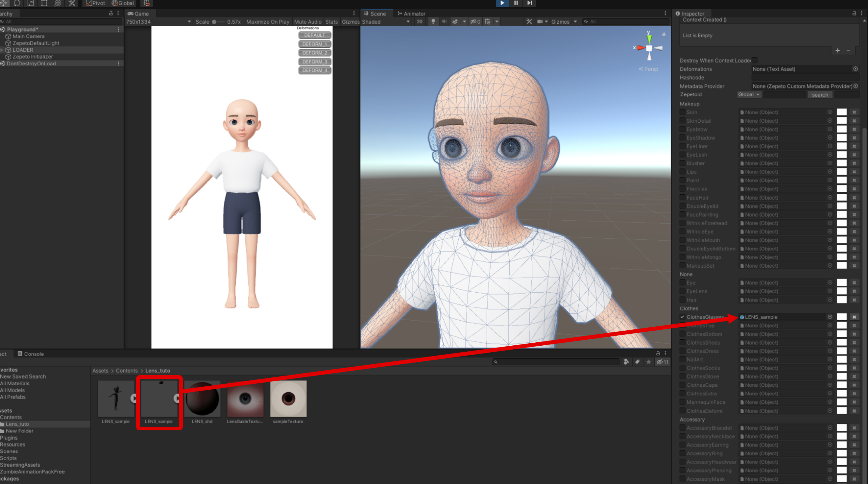The width and height of the screenshot is (868, 484).
Task: Clear the ClothesGlasses LENS_sample slot with X
Action: 854,317
